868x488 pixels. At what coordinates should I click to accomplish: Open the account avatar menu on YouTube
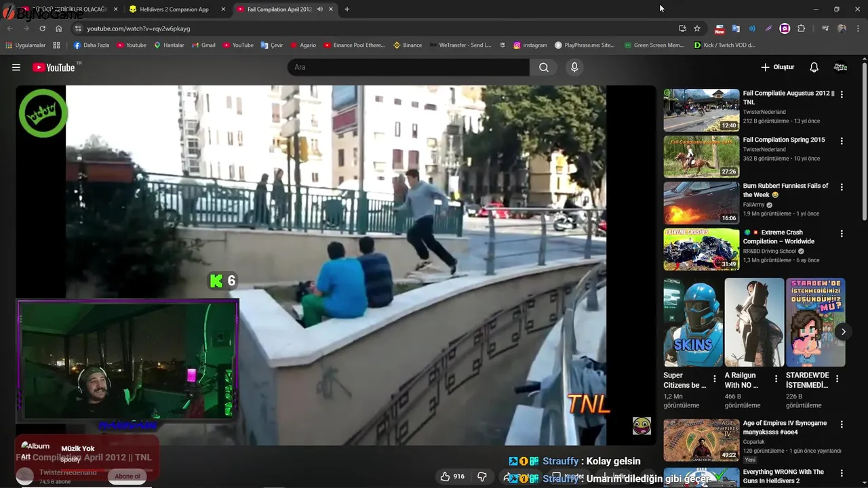pos(840,67)
